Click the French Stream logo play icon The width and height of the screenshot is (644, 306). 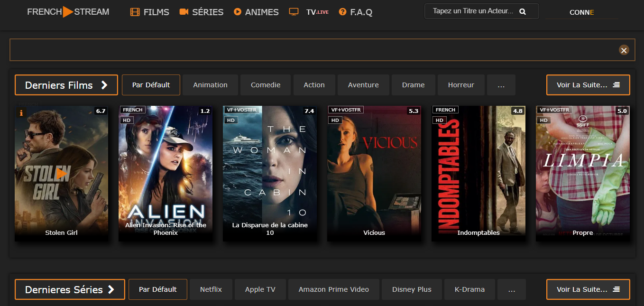(x=68, y=12)
